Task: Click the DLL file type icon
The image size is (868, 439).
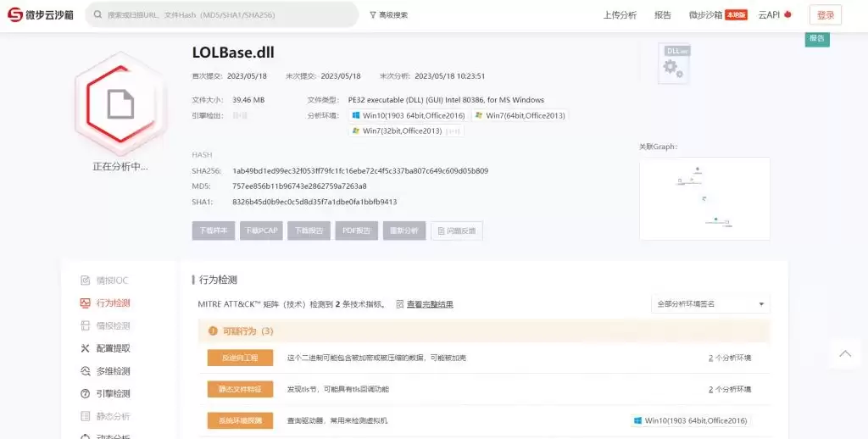Action: pos(674,64)
